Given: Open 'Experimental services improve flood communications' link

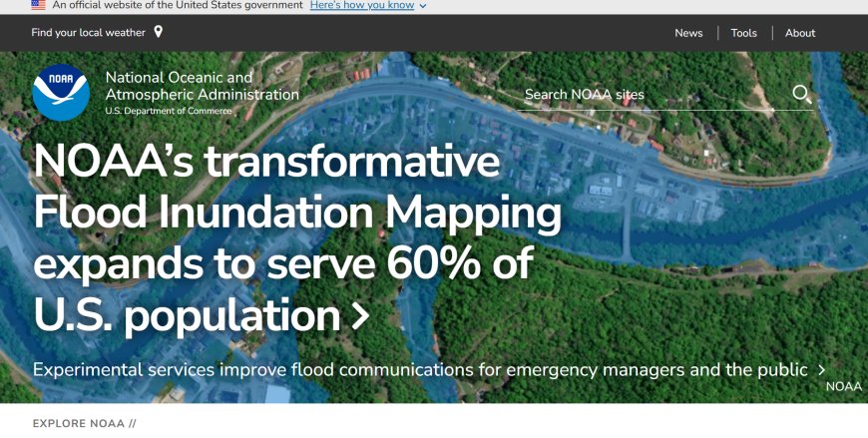Looking at the screenshot, I should tap(420, 369).
